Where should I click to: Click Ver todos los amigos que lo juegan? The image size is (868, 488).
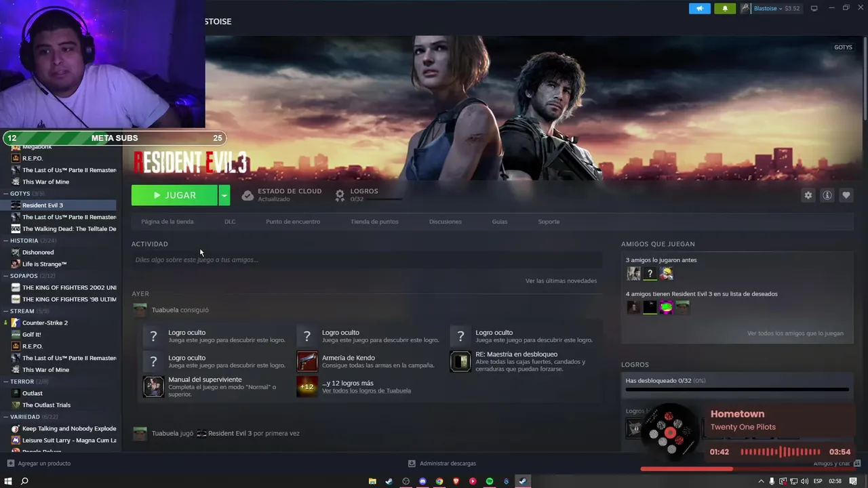point(795,333)
